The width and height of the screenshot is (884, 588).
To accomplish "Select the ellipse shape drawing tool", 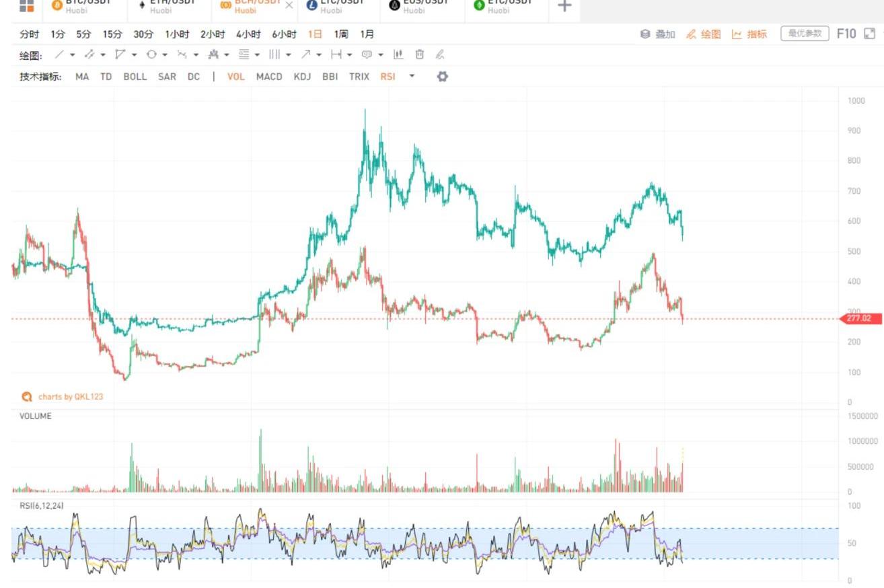I will (151, 54).
